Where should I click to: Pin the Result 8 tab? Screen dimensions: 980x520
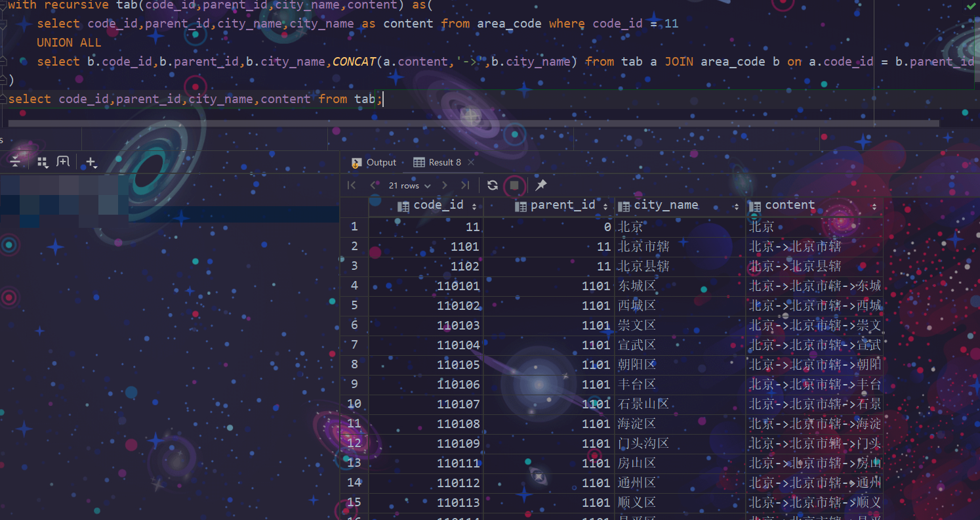pos(540,185)
